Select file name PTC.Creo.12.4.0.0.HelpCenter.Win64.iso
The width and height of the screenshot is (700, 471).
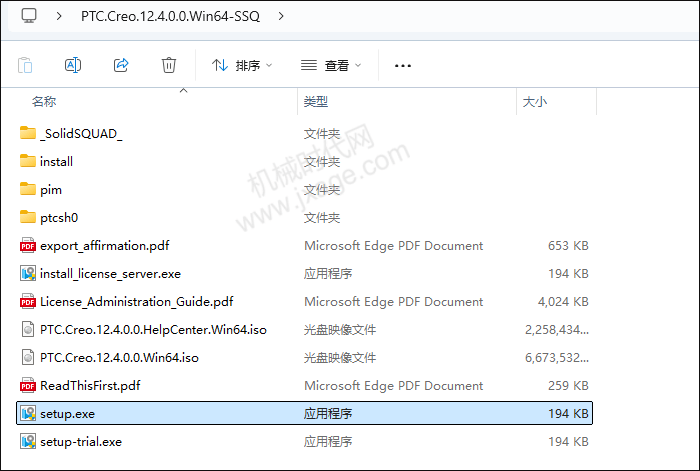coord(153,330)
